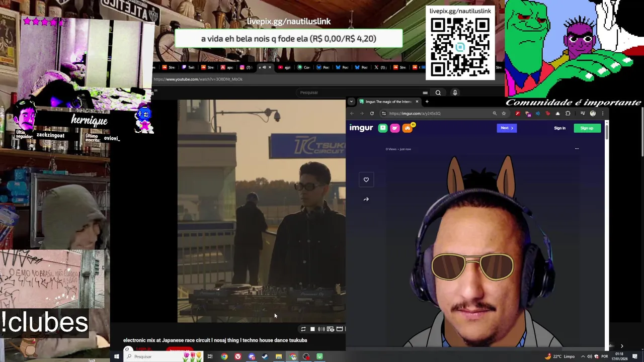Screen dimensions: 644x362
Task: Click the cloud extension icon
Action: [557, 114]
